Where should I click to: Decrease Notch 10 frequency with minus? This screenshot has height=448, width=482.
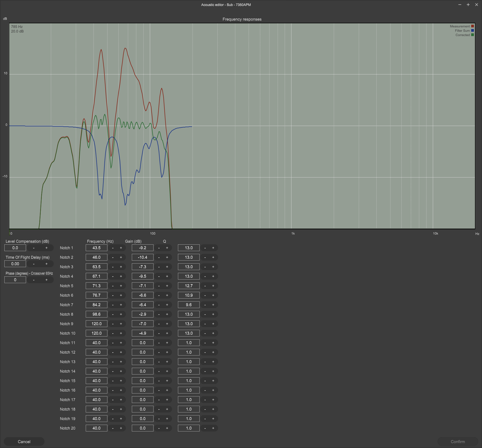(x=113, y=333)
